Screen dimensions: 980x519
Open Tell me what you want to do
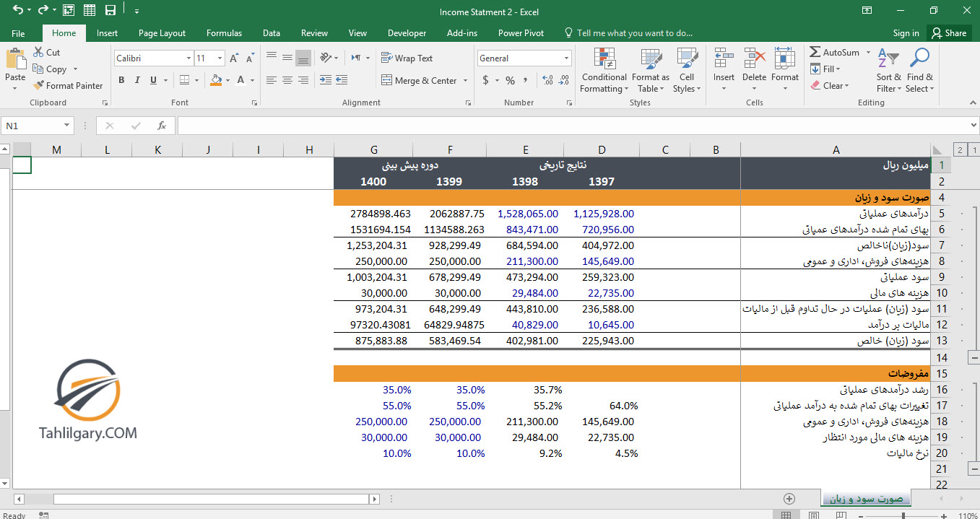tap(628, 33)
